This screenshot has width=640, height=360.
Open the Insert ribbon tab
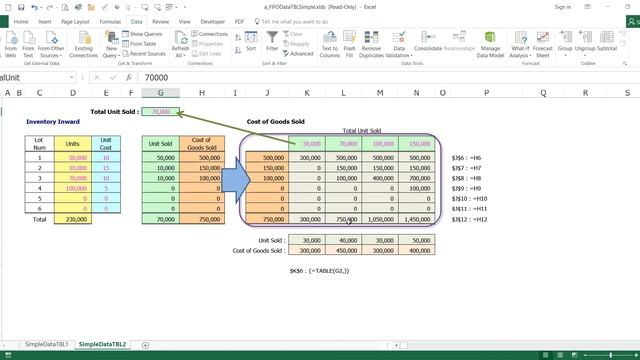[44, 22]
